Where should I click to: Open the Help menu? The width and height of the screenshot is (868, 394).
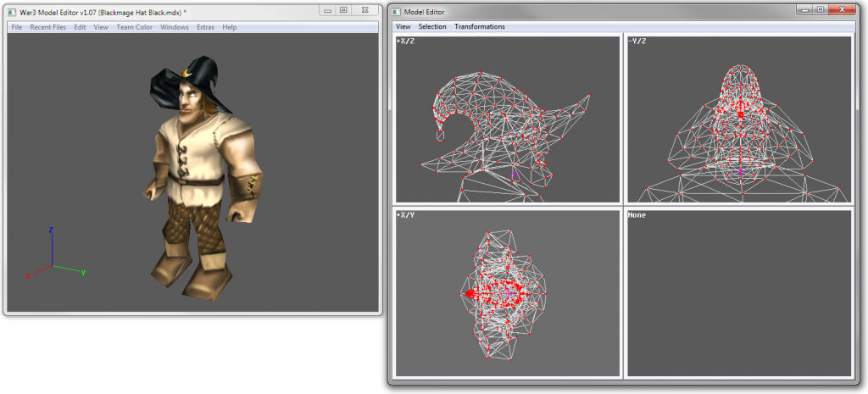[x=229, y=27]
